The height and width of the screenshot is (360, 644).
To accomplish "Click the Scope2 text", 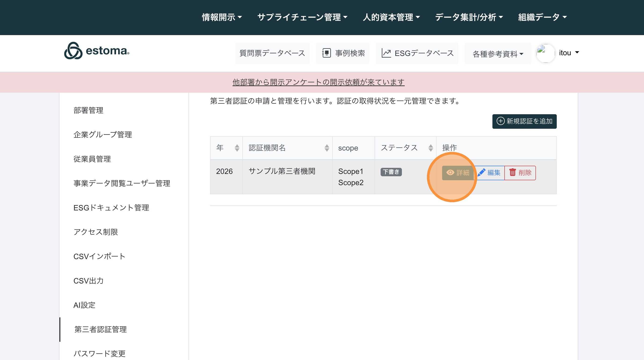I will point(351,183).
